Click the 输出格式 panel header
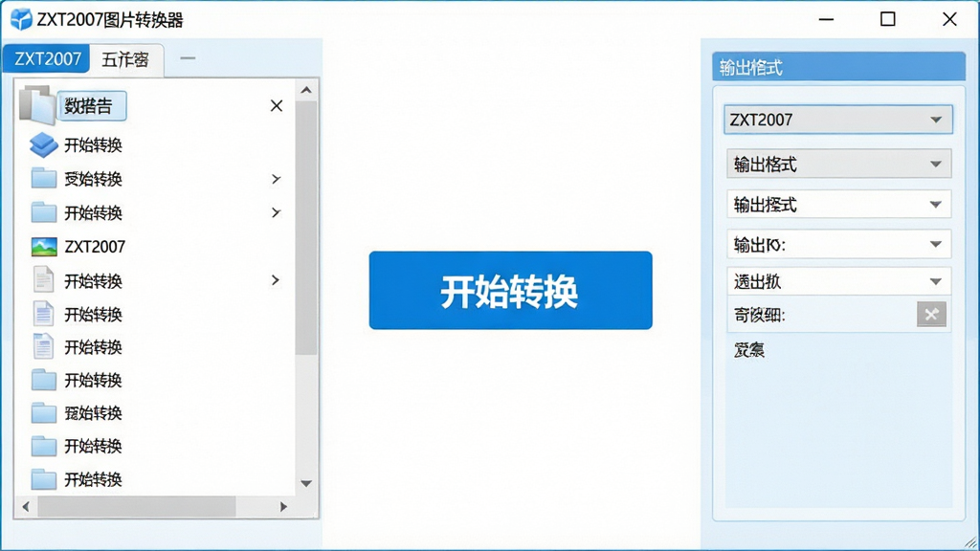Image resolution: width=980 pixels, height=551 pixels. pos(838,66)
